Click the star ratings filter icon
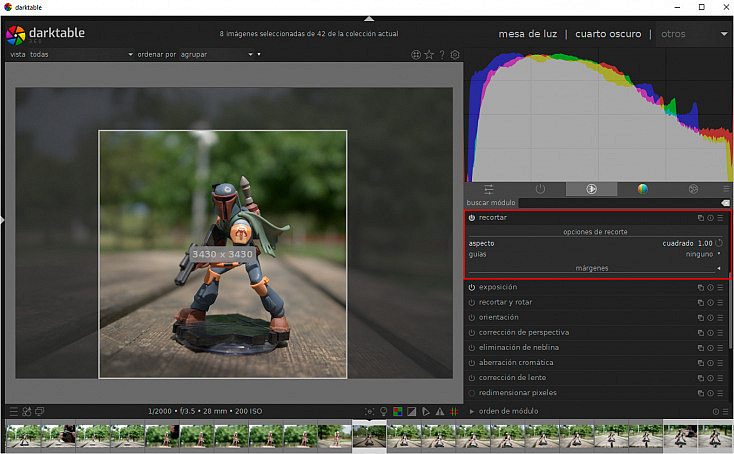This screenshot has width=734, height=454. 429,55
